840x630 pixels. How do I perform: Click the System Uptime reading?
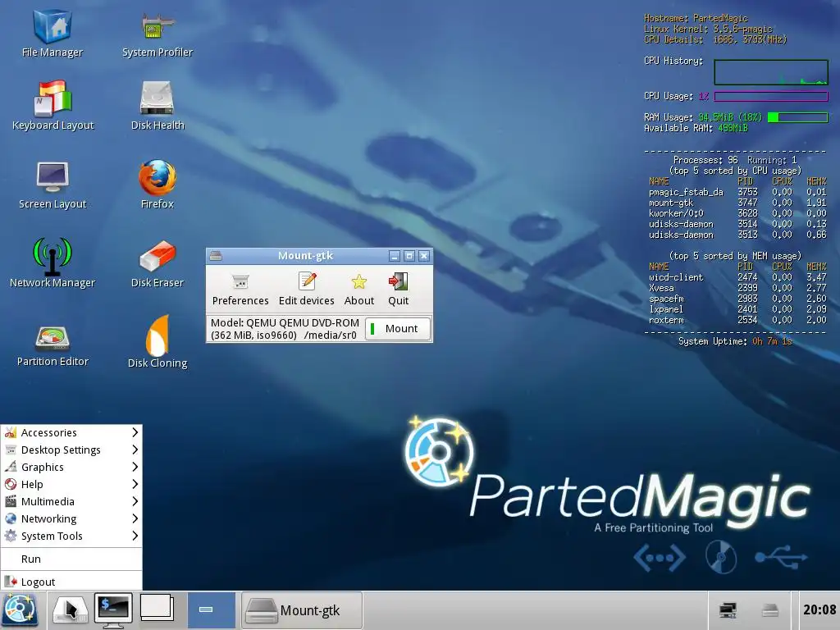[735, 341]
